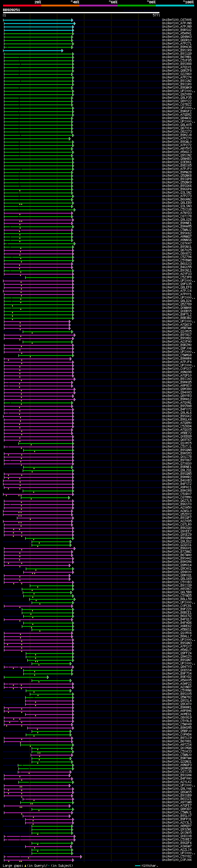Select the UniRef100_Q6DR10 entry
Screen dimensions: 197x868
[x=177, y=40]
